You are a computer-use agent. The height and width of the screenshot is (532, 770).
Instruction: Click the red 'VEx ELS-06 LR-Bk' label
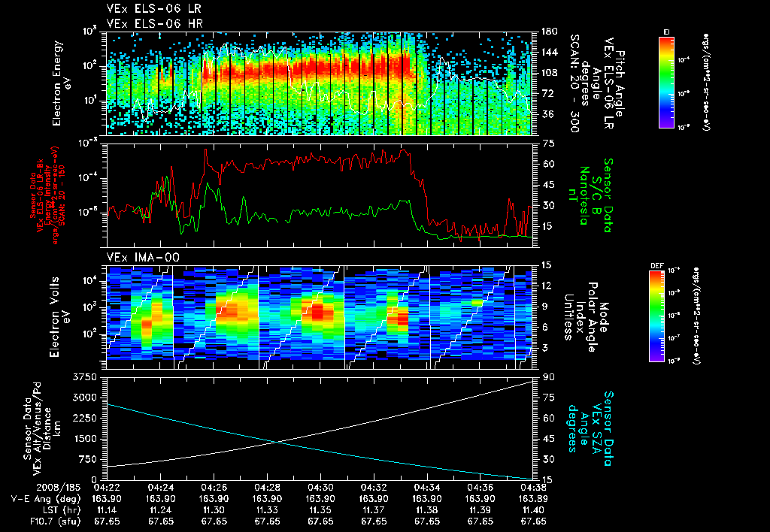[40, 195]
